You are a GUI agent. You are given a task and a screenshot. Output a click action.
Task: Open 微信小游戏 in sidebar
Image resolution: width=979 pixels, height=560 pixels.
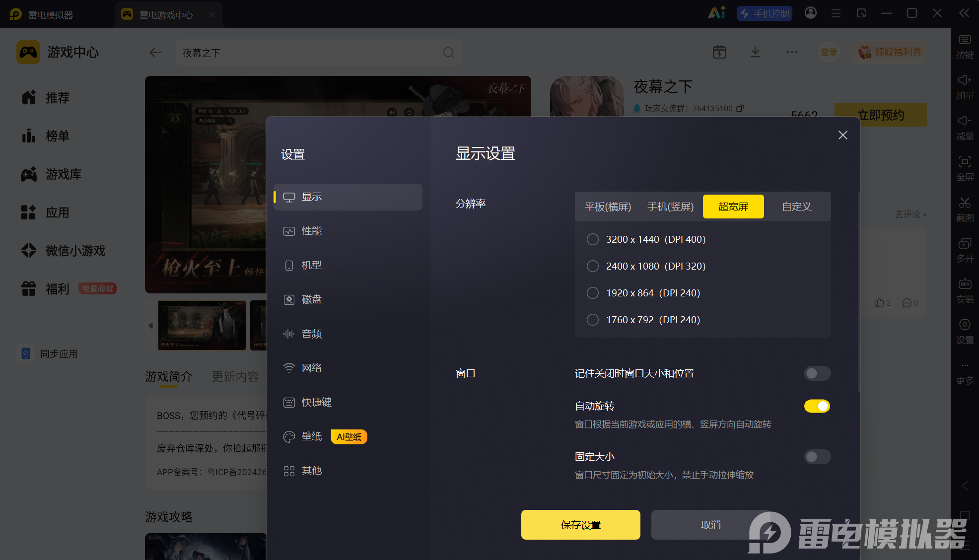(63, 251)
